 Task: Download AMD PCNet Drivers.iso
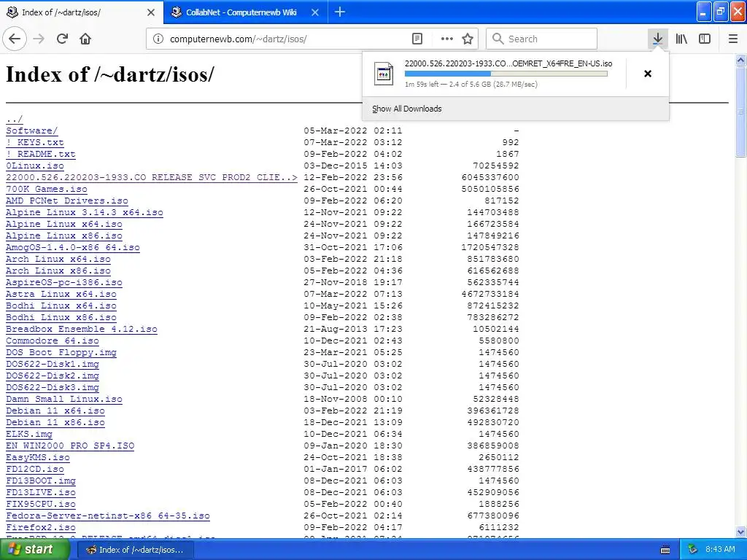(x=67, y=201)
